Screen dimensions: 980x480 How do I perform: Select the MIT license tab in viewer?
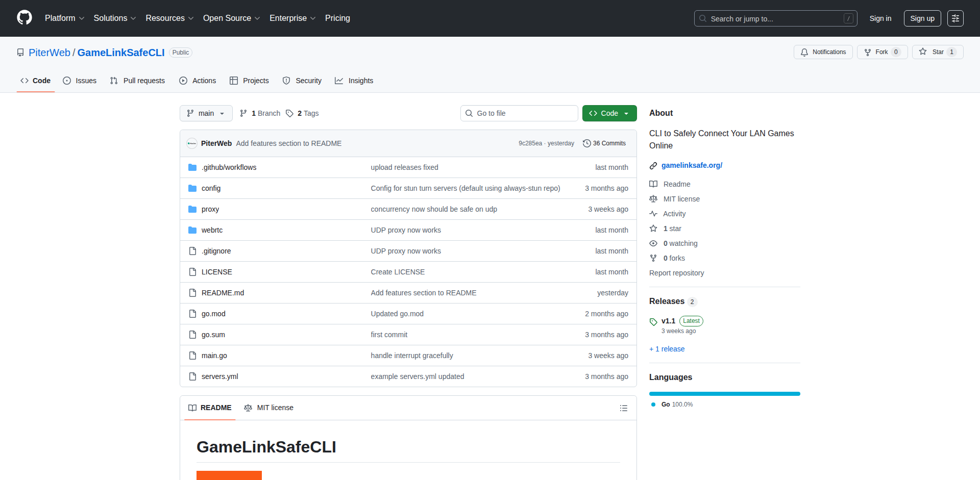point(268,408)
